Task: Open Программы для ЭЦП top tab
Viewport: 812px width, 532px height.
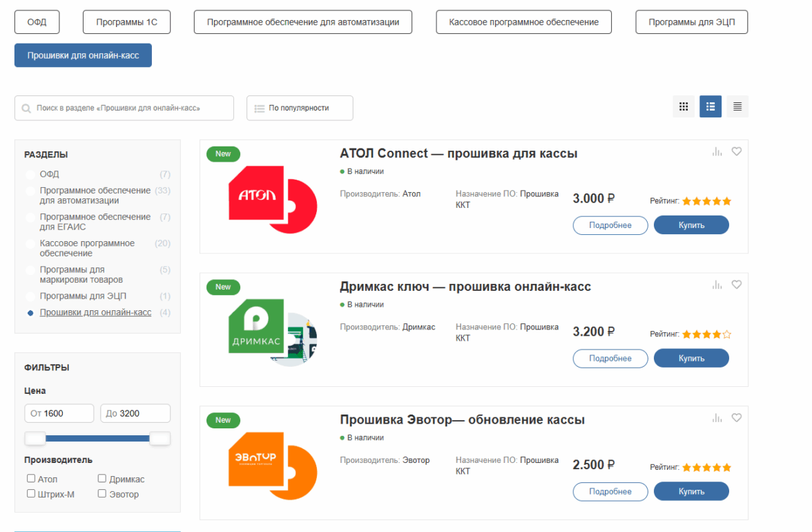Action: (x=691, y=22)
